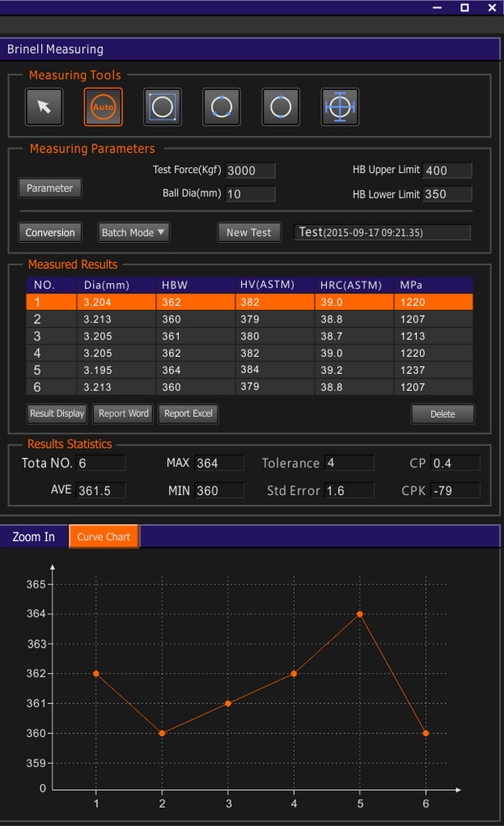
Task: Click the MIN value field
Action: pyautogui.click(x=219, y=491)
